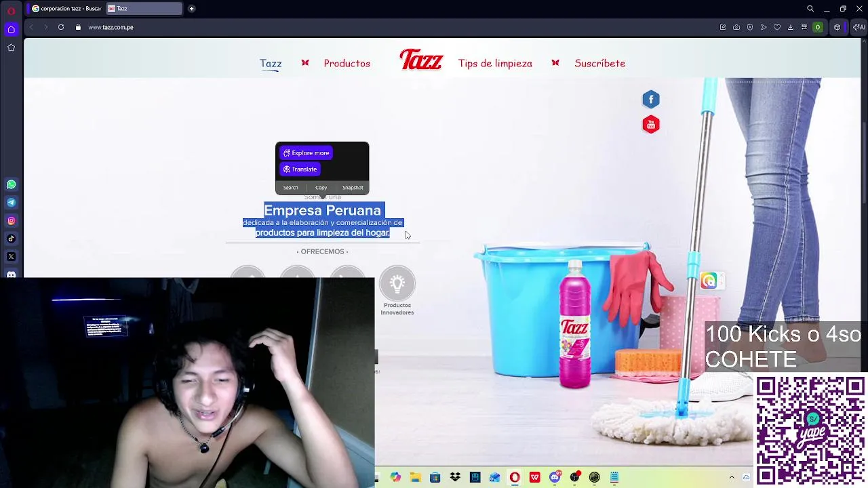Open Discord in the Opera sidebar
The height and width of the screenshot is (488, 868).
click(11, 274)
